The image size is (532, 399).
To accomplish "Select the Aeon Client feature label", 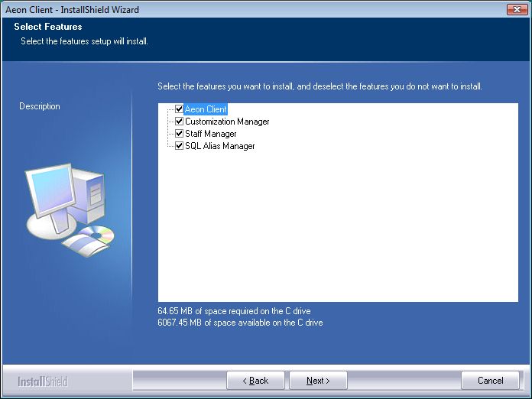I will point(206,109).
